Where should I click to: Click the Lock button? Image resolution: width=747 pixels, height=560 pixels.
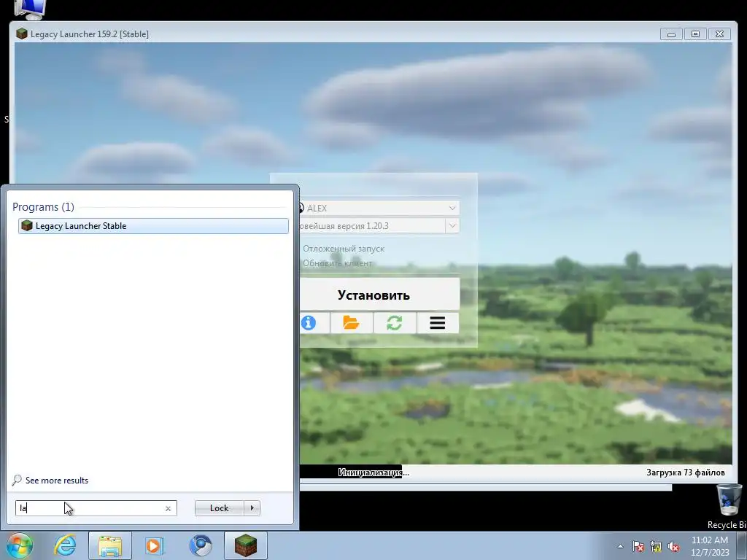click(x=219, y=508)
